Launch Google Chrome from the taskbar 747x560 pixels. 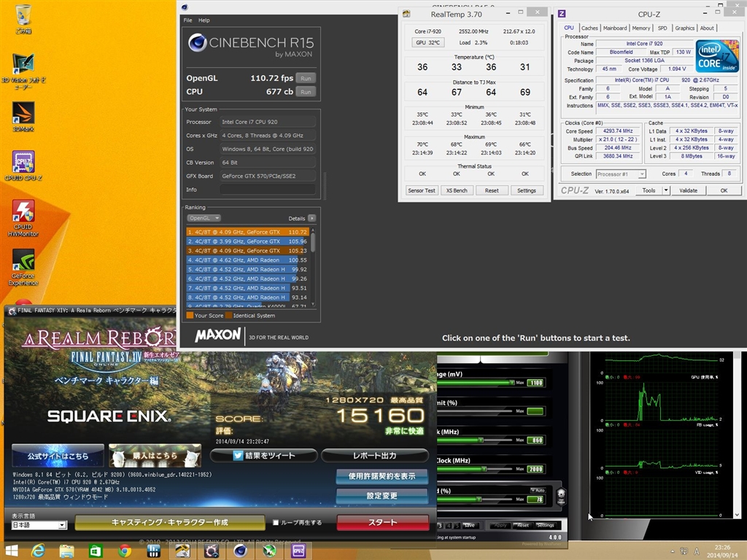[125, 551]
